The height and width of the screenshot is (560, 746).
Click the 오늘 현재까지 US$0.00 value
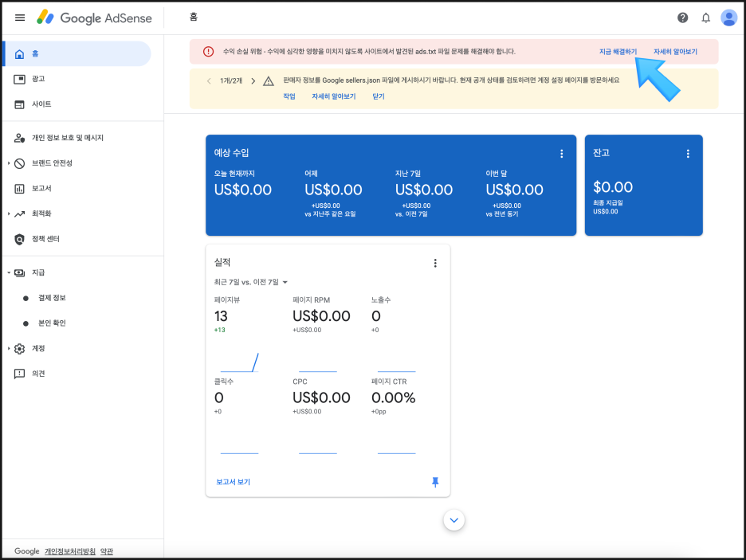pyautogui.click(x=242, y=190)
